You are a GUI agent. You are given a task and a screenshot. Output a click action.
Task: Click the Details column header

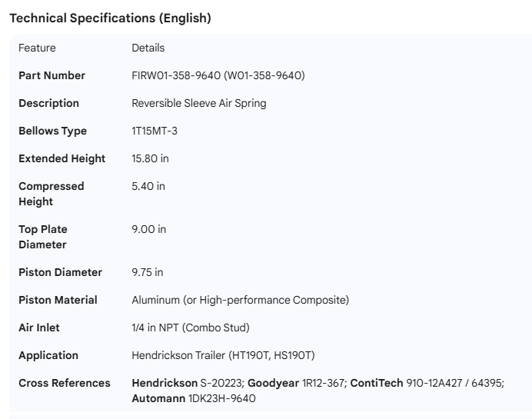point(148,48)
